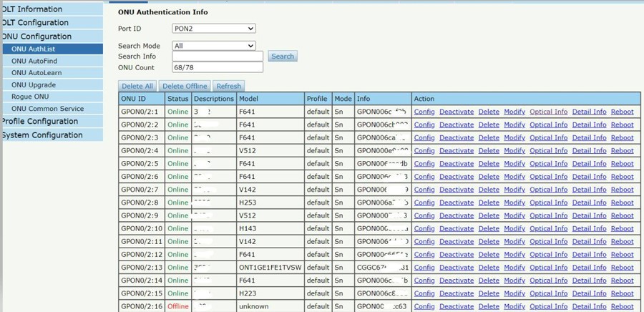Open OLT Configuration in the sidebar
The image size is (644, 312).
[52, 23]
